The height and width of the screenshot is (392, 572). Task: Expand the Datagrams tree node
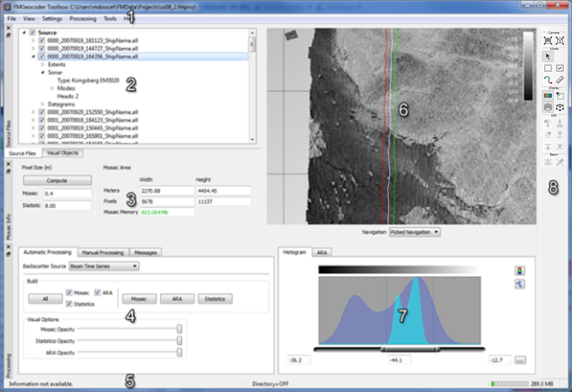pos(42,104)
